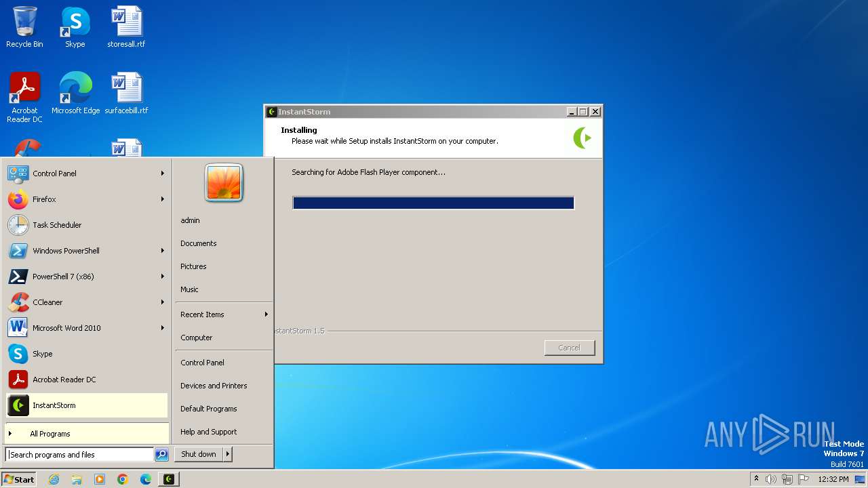Open the Microsoft Edge desktop shortcut
Image resolution: width=868 pixels, height=488 pixels.
[75, 93]
